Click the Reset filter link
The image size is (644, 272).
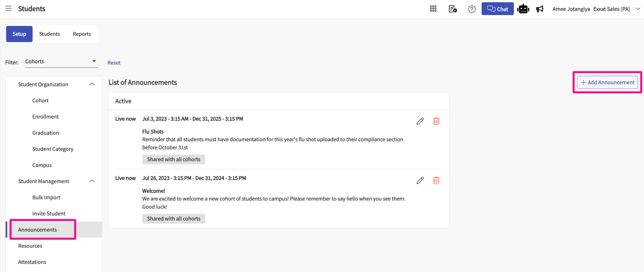pos(114,63)
